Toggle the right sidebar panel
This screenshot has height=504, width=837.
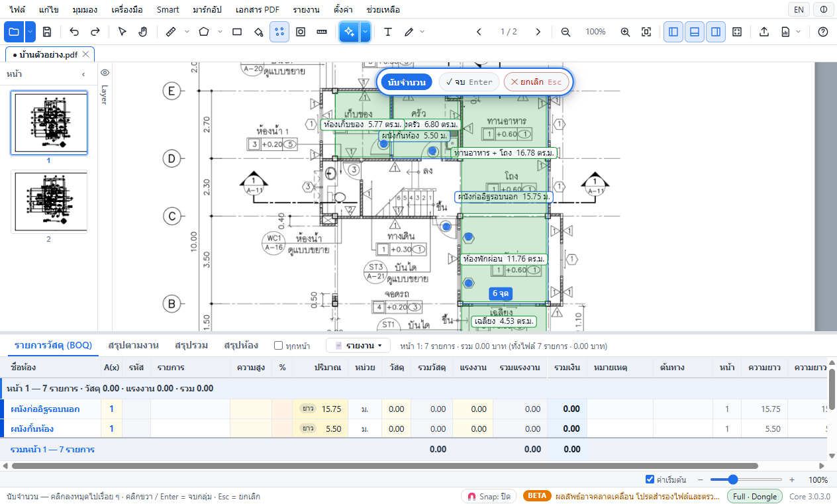click(x=715, y=32)
